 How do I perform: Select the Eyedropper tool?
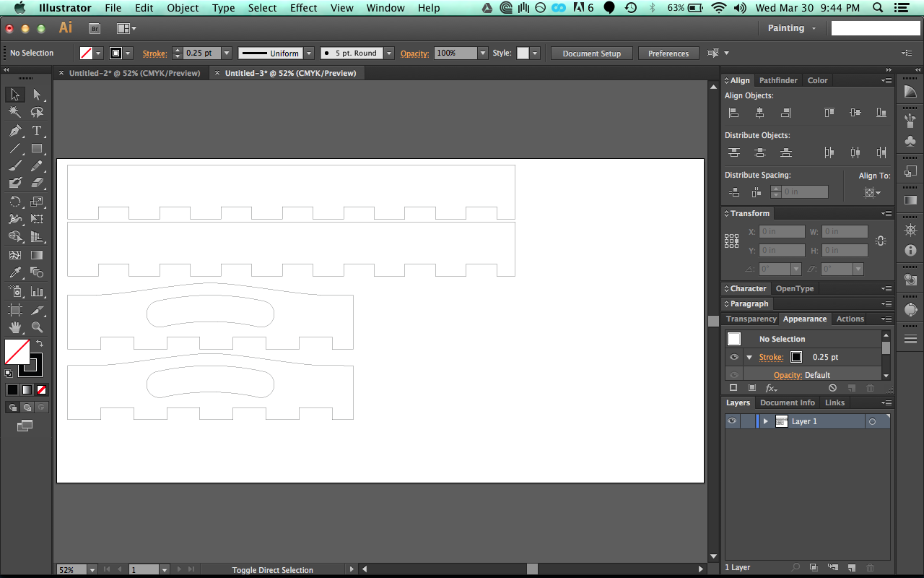click(15, 273)
